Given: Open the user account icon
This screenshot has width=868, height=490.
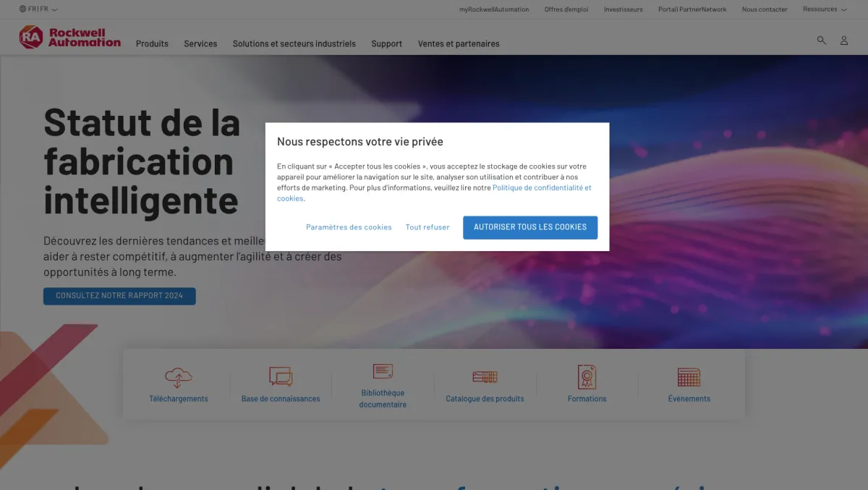Looking at the screenshot, I should tap(843, 41).
